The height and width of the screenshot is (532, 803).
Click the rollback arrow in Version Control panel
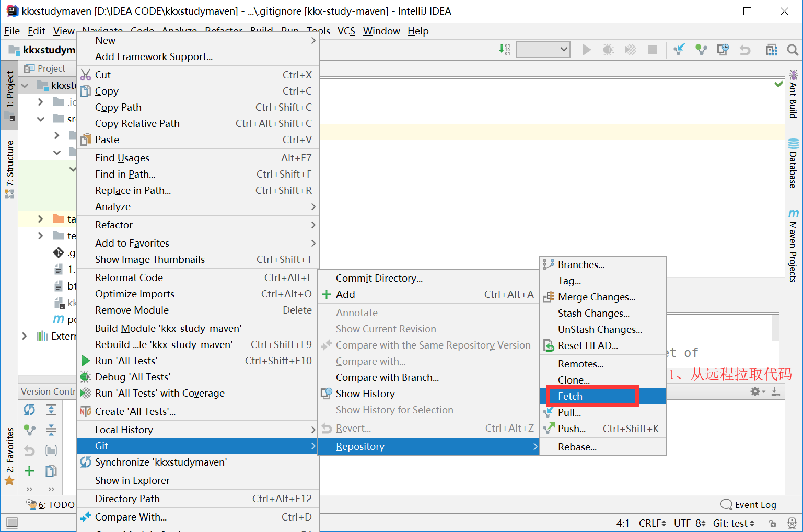(x=29, y=450)
